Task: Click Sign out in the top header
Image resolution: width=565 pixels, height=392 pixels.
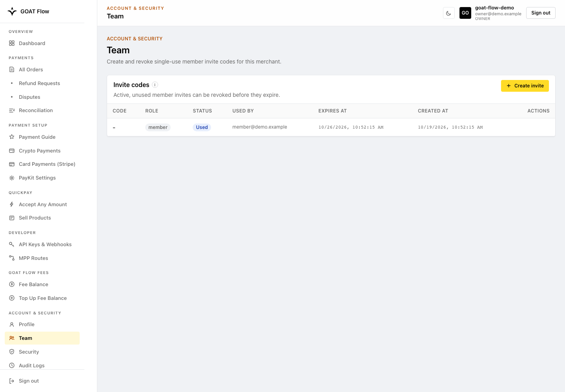Action: click(541, 13)
